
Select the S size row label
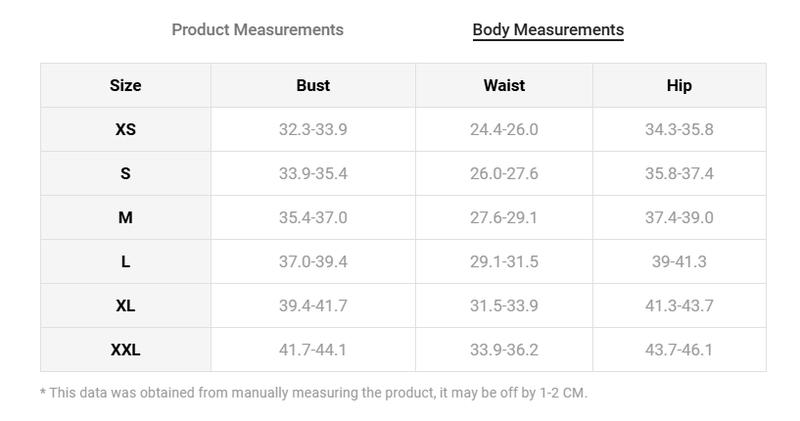tap(126, 174)
